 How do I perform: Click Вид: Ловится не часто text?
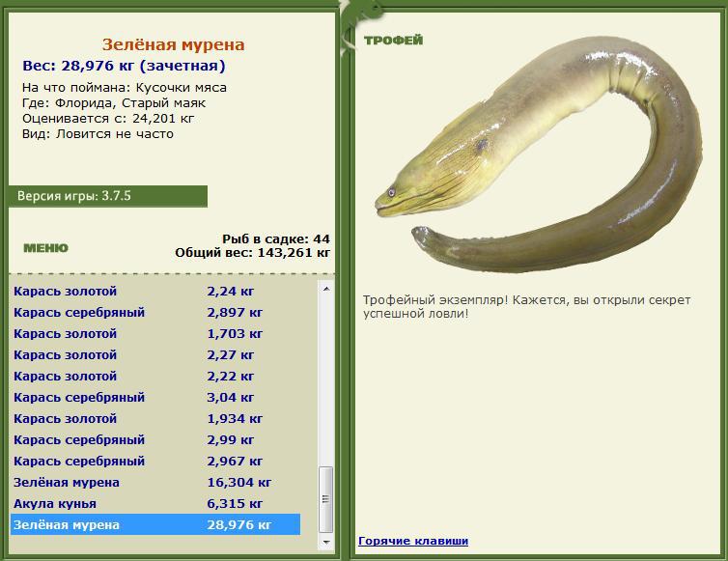click(98, 134)
